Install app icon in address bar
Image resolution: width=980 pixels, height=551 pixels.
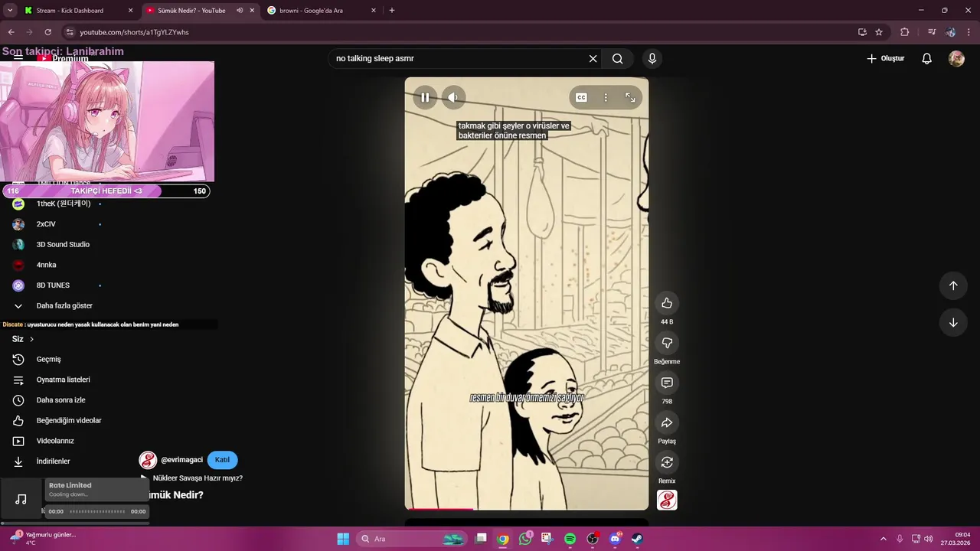pyautogui.click(x=862, y=32)
